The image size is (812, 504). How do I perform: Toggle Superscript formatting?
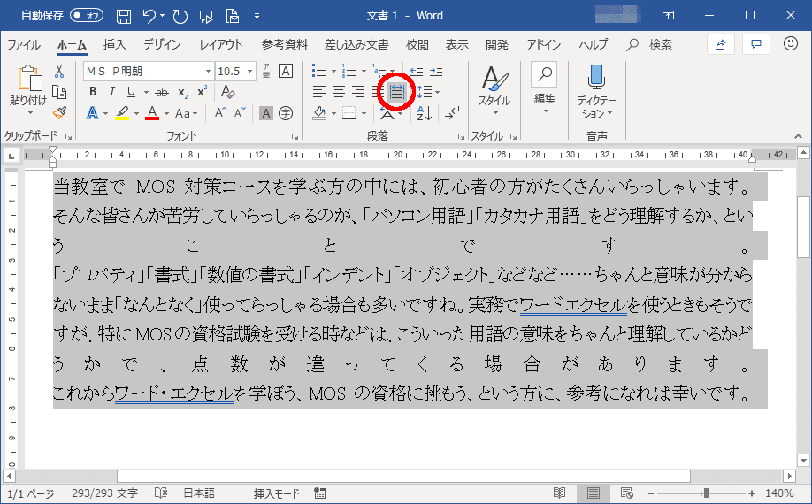pyautogui.click(x=202, y=92)
